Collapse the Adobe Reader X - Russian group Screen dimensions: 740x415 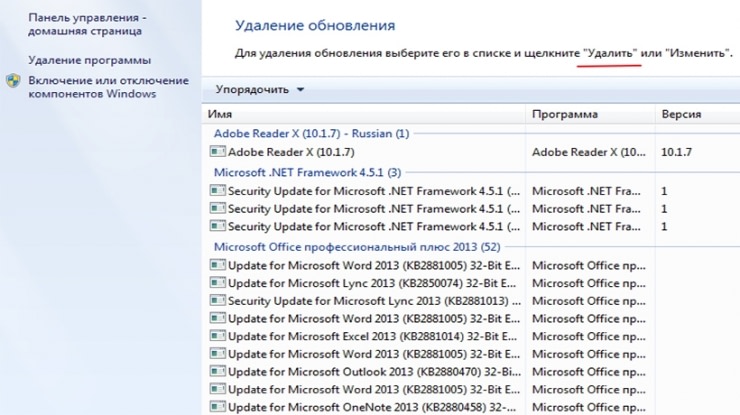pyautogui.click(x=311, y=134)
